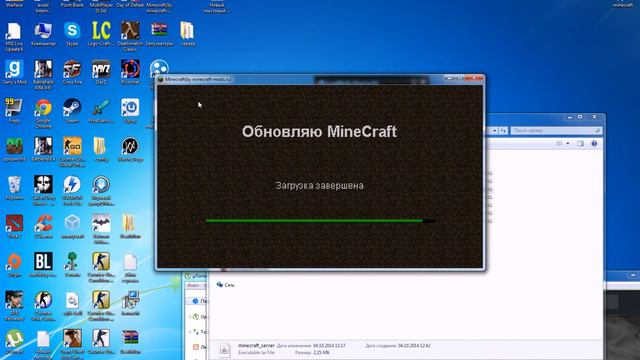Click the Обновляю MineCraft heading
This screenshot has height=360, width=640.
[319, 132]
